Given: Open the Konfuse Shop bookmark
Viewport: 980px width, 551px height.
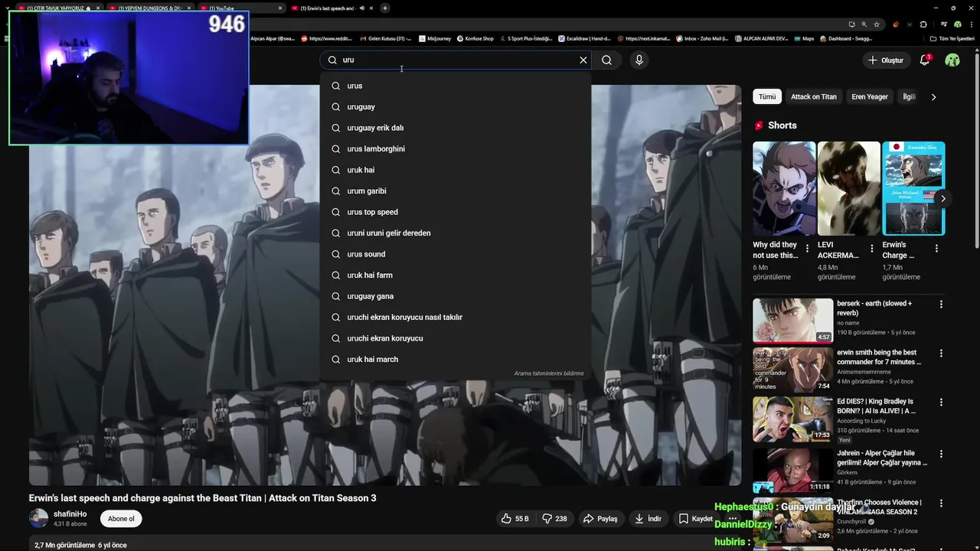Looking at the screenshot, I should tap(475, 38).
